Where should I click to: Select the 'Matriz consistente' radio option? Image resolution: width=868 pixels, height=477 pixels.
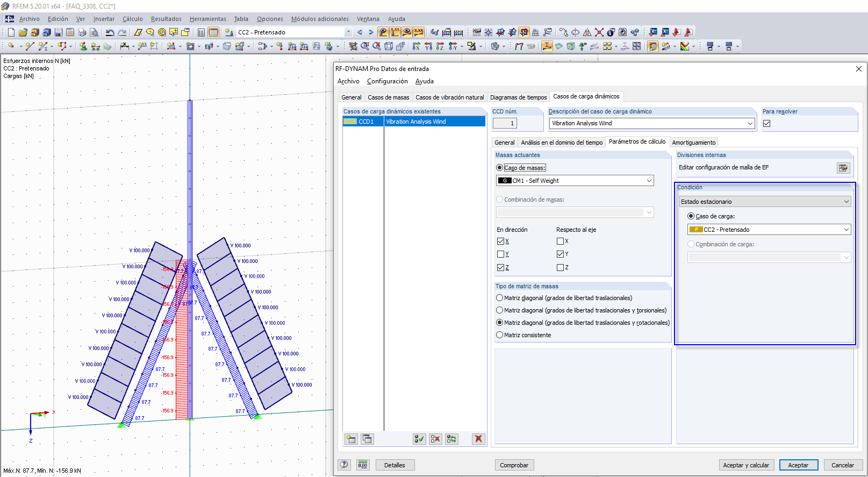point(500,335)
